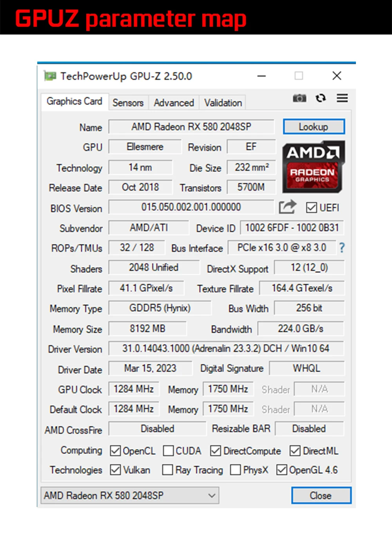Open the GPU selection dropdown
This screenshot has height=536, width=392.
(130, 495)
